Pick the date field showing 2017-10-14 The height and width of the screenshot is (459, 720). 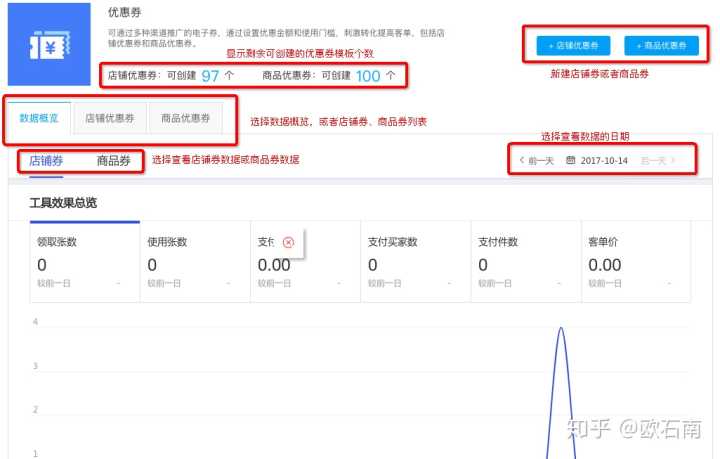point(603,160)
